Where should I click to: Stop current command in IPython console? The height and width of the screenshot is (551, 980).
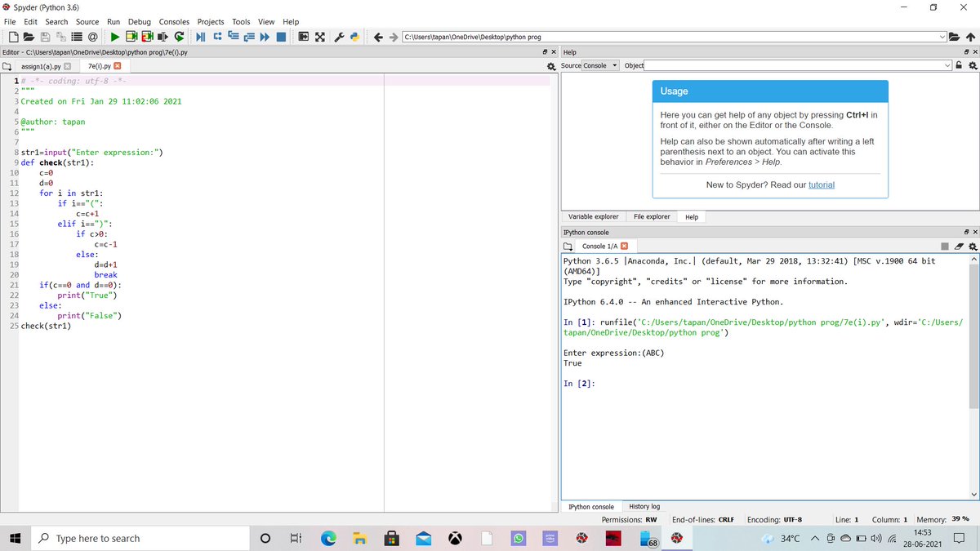pos(945,247)
